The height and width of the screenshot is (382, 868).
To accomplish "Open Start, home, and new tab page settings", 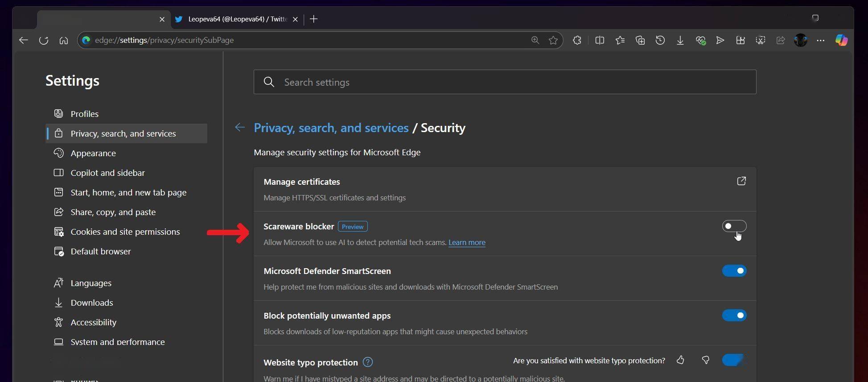I will 127,192.
